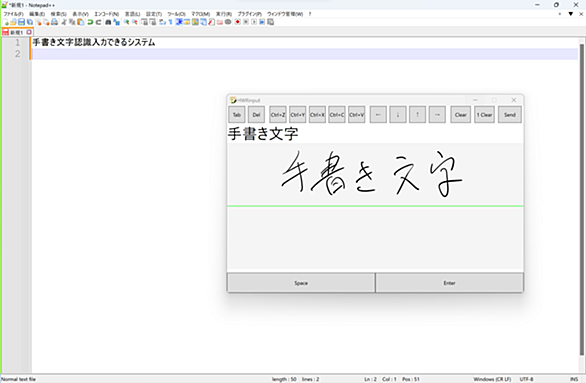Save the document with the floppy icon
This screenshot has width=586, height=383.
(21, 22)
